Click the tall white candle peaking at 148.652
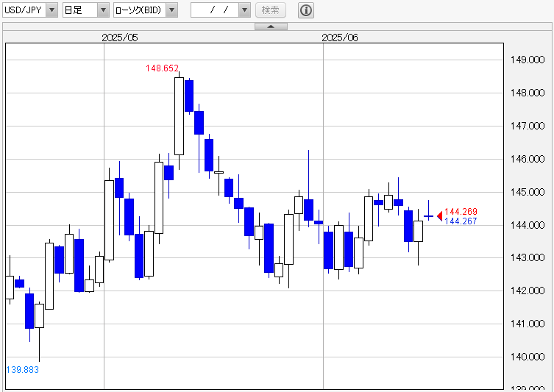554x392 pixels. pyautogui.click(x=179, y=116)
